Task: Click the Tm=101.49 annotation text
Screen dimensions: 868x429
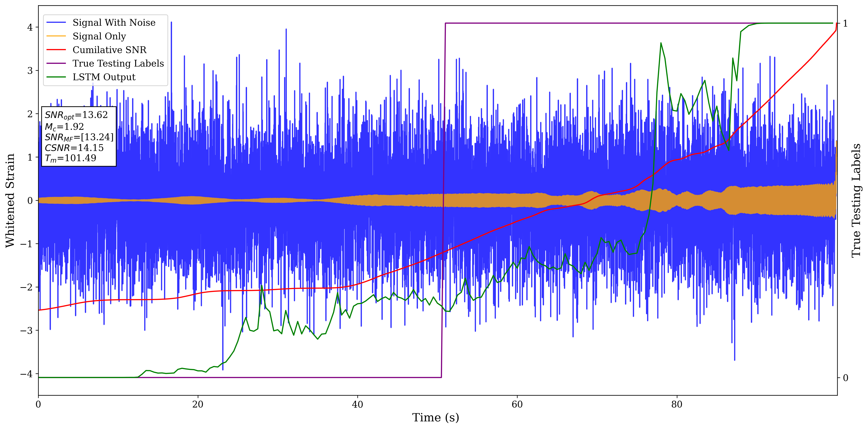Action: 70,158
